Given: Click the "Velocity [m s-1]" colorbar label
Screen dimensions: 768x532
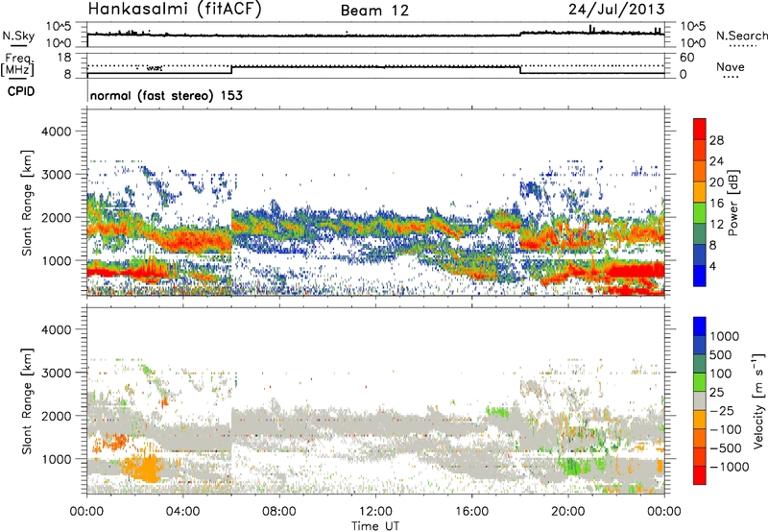Looking at the screenshot, I should click(758, 400).
